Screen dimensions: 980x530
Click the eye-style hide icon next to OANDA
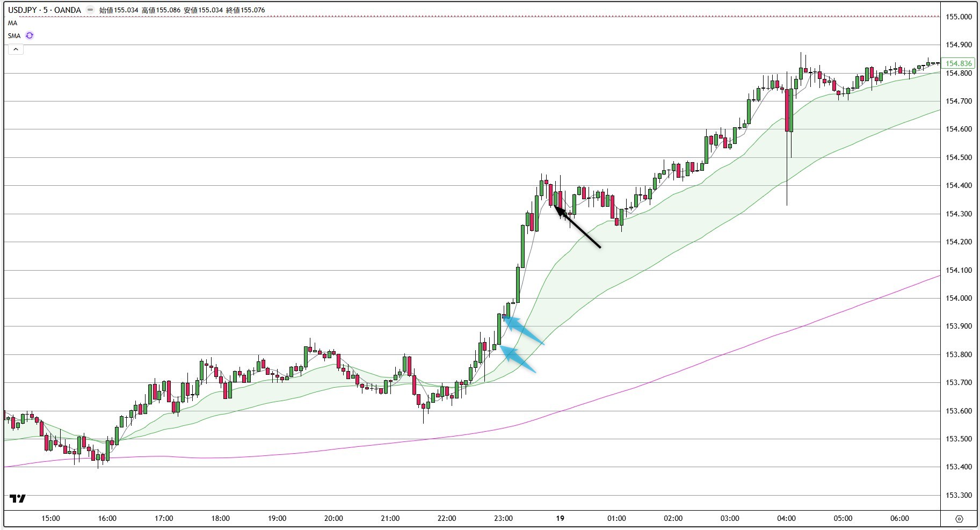(x=90, y=10)
